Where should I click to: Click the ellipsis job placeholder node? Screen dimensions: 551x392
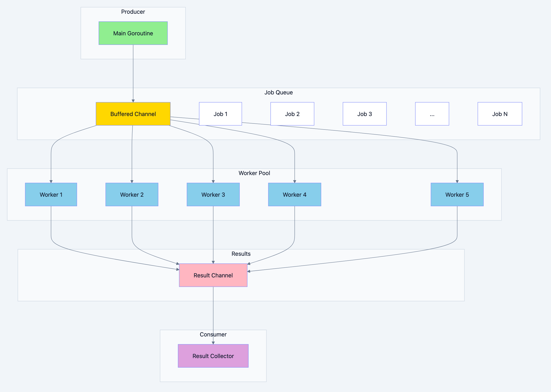point(432,114)
